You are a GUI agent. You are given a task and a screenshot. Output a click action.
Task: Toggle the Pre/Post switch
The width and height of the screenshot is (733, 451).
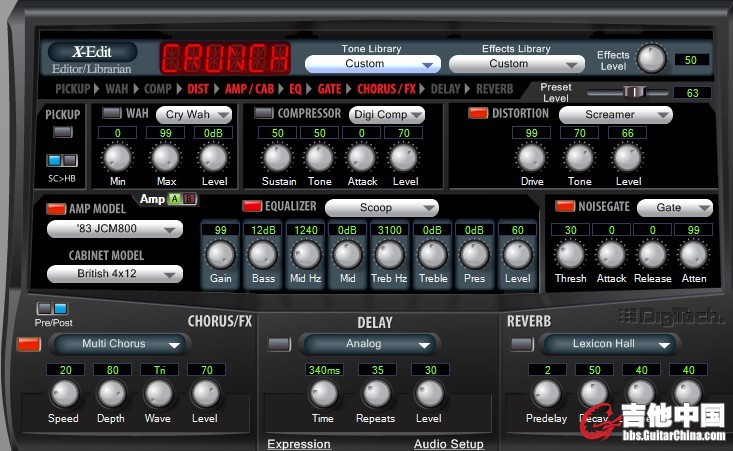(x=52, y=308)
